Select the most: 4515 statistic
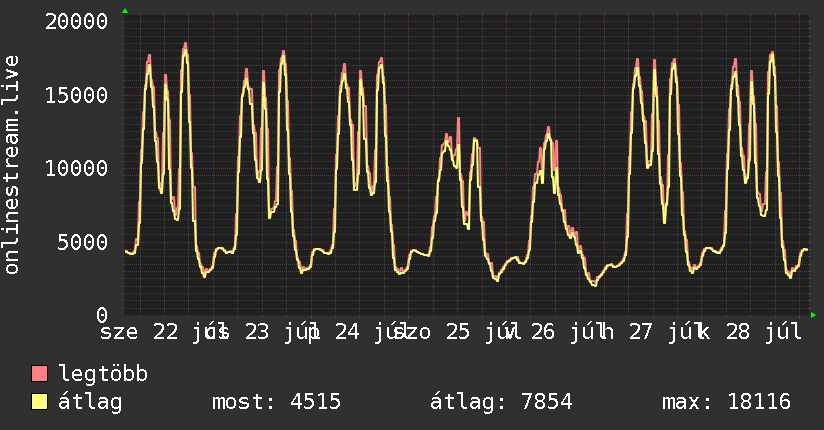Viewport: 824px width, 430px height. tap(276, 402)
